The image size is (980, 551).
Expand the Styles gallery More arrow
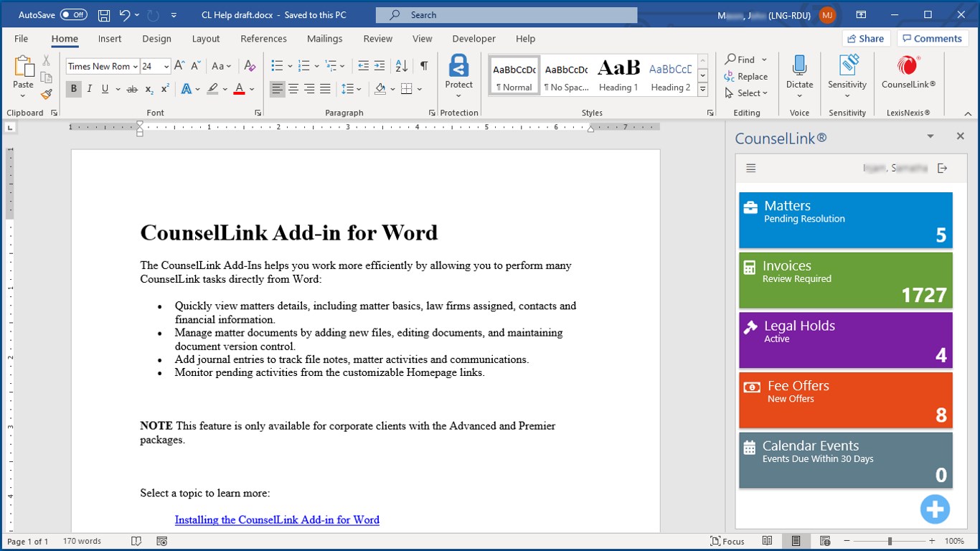(703, 90)
